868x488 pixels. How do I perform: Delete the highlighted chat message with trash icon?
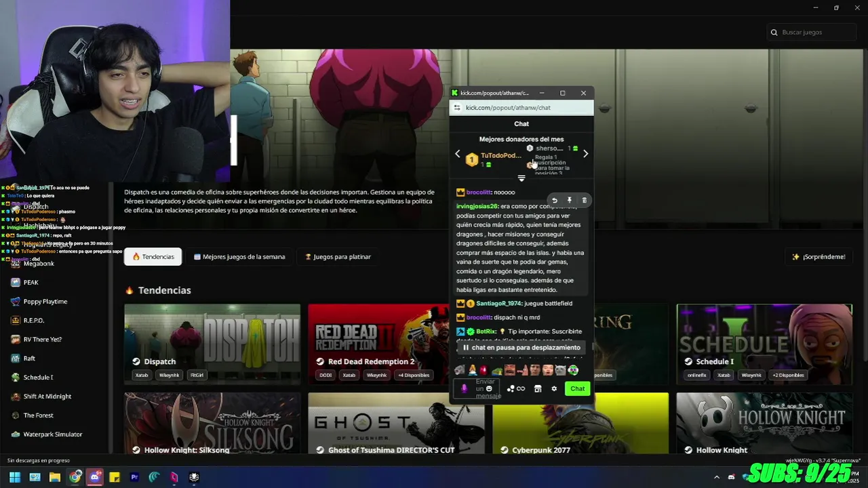click(x=585, y=201)
